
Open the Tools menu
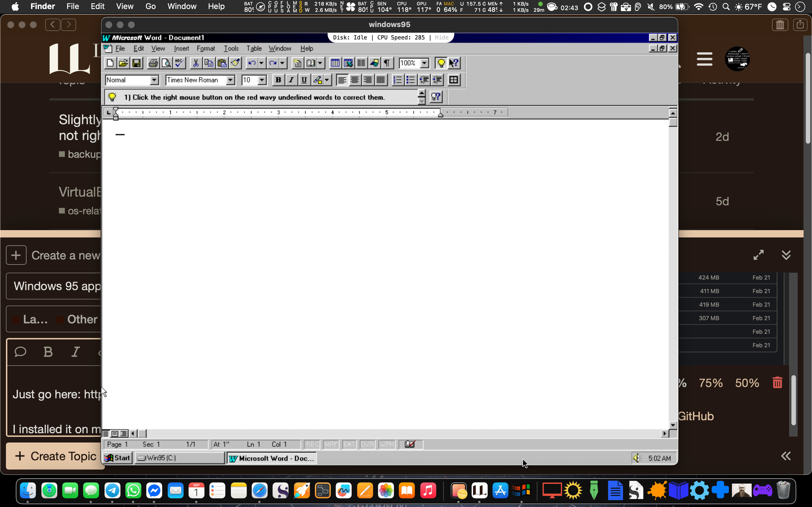pyautogui.click(x=231, y=48)
